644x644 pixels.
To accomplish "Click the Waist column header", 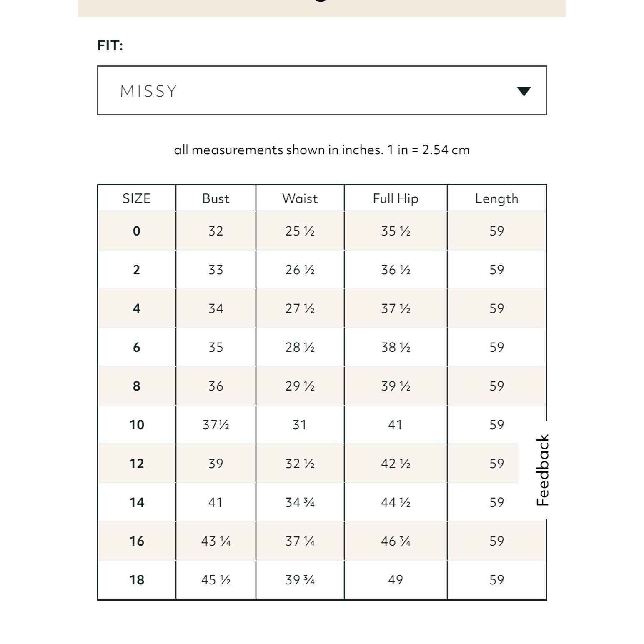I will tap(300, 198).
